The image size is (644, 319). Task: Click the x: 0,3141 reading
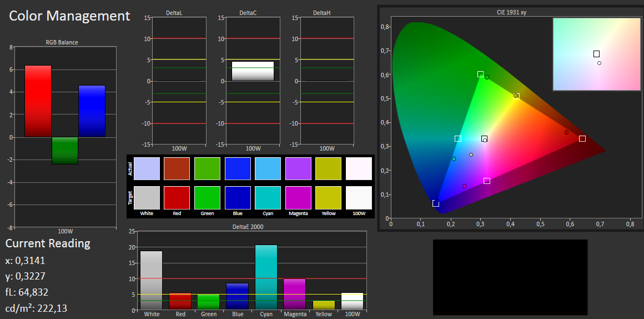(x=25, y=261)
